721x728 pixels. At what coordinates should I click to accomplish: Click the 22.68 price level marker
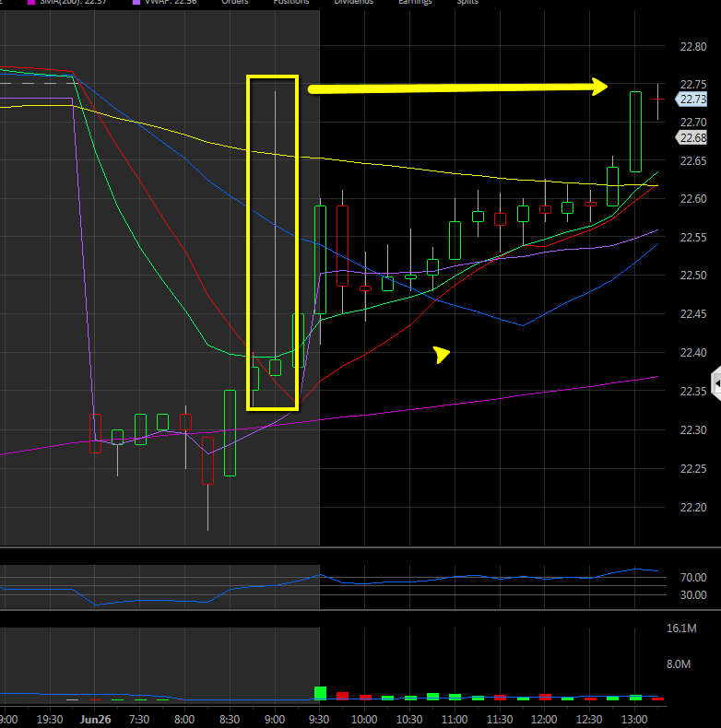pyautogui.click(x=692, y=137)
